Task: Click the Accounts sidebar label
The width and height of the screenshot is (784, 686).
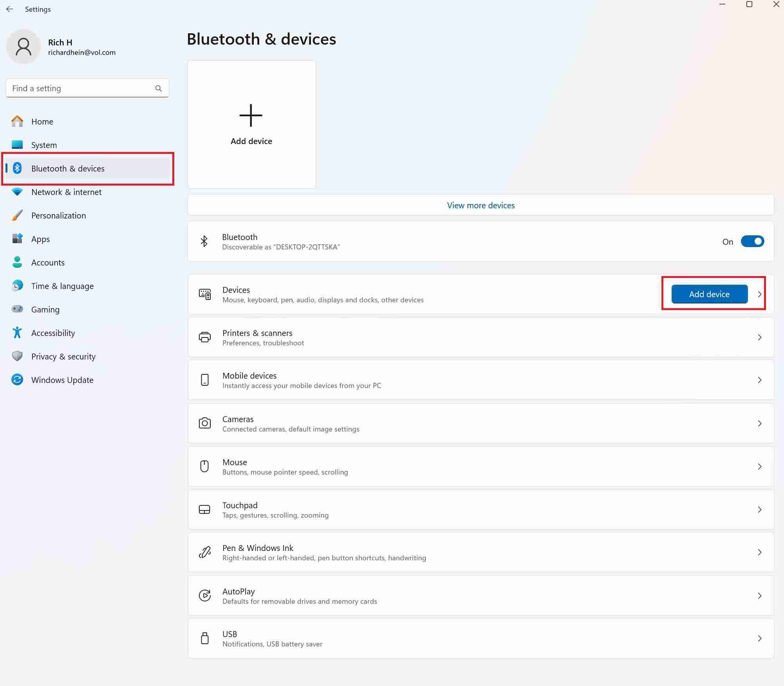Action: (48, 263)
